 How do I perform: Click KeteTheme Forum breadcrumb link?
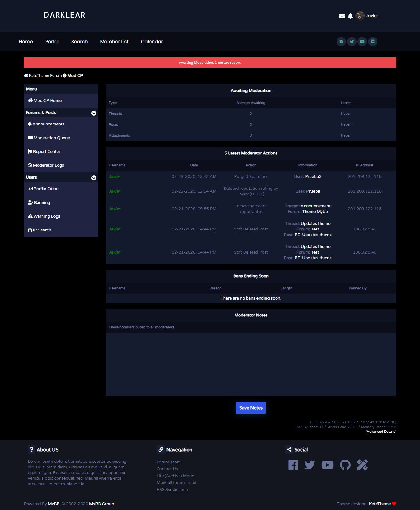pyautogui.click(x=45, y=76)
